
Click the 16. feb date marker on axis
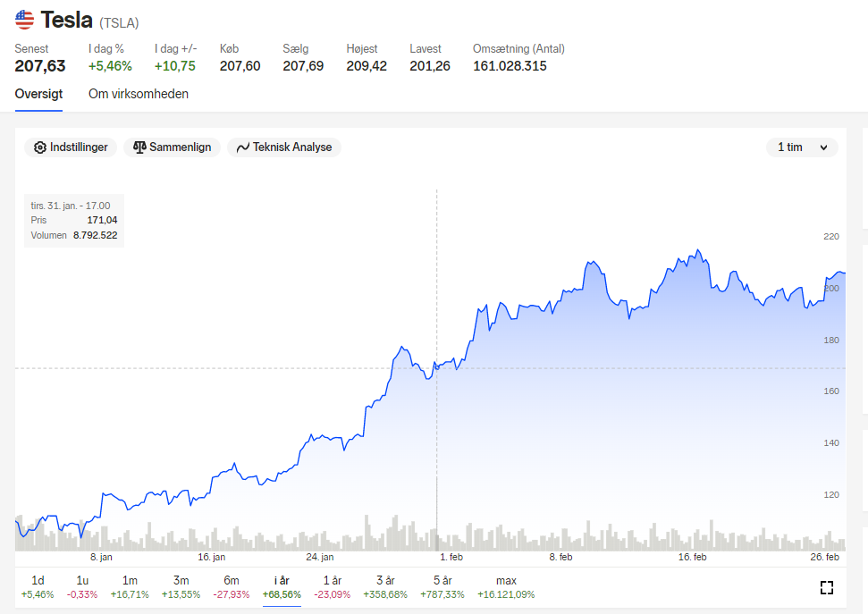click(693, 557)
